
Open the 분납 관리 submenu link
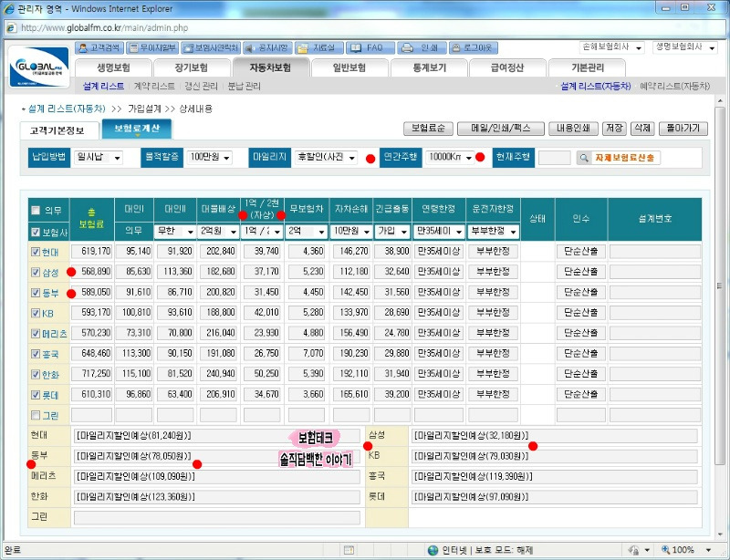(x=244, y=86)
